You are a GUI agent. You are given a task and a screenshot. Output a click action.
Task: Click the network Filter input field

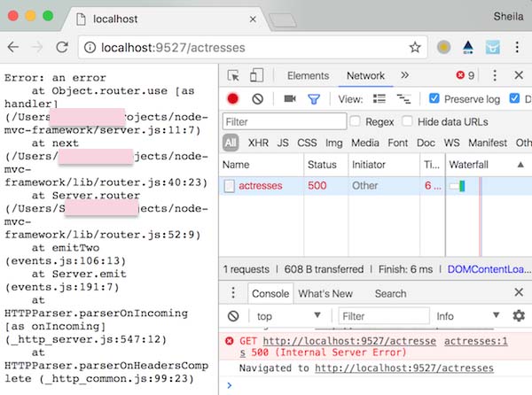(285, 121)
